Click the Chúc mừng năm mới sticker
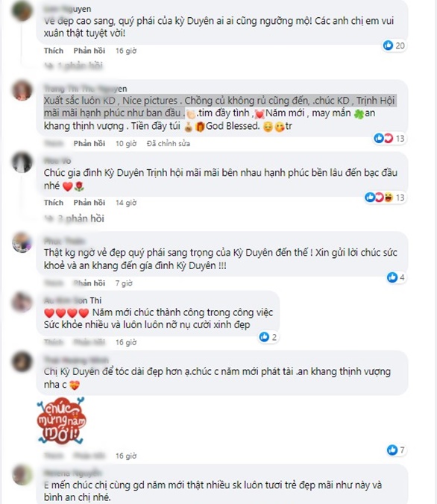Image resolution: width=437 pixels, height=504 pixels. pyautogui.click(x=61, y=420)
